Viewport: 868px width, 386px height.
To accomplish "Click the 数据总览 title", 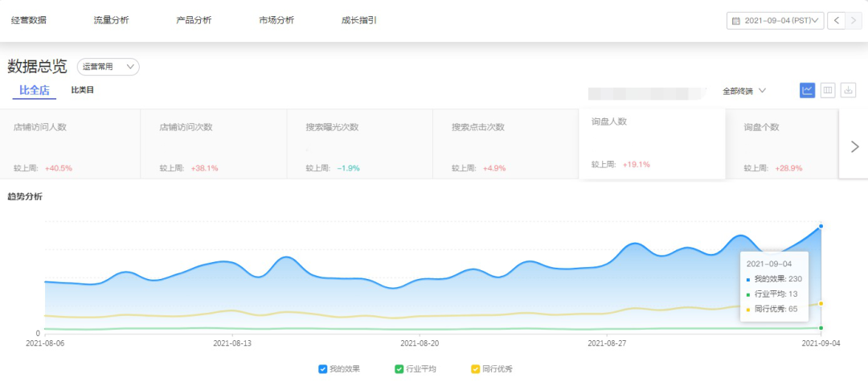I will [37, 67].
